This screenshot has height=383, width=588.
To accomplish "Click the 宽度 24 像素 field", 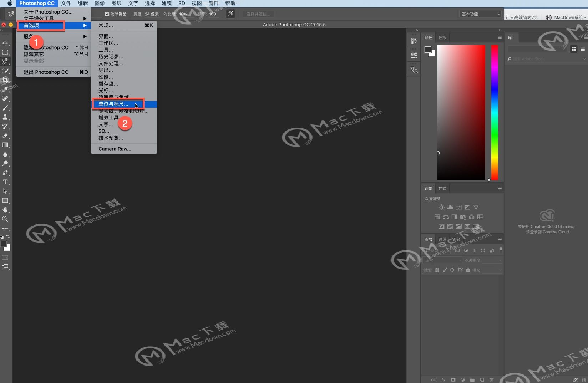I will coord(152,14).
